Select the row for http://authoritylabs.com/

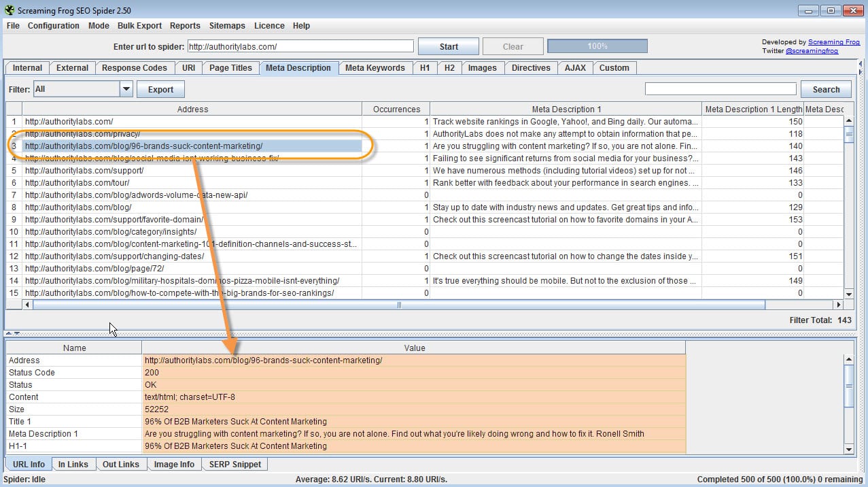[x=425, y=122]
